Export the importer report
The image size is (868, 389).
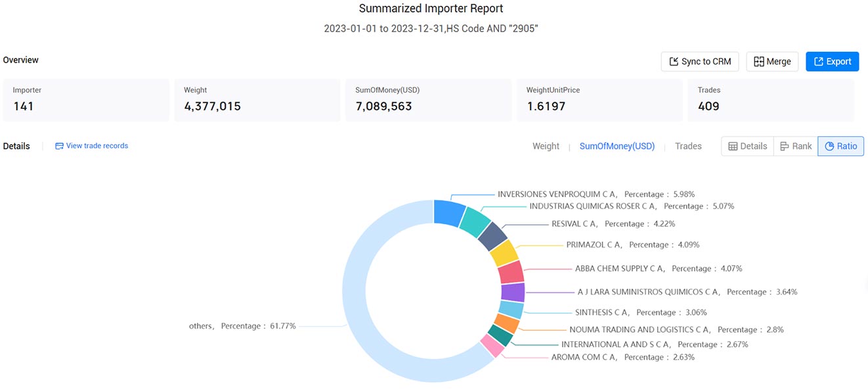tap(832, 62)
